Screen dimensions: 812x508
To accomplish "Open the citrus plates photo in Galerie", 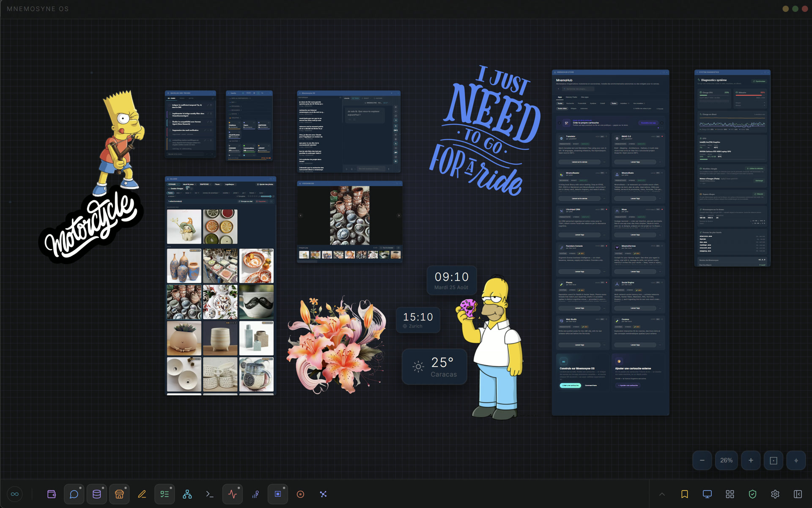I will (x=220, y=226).
